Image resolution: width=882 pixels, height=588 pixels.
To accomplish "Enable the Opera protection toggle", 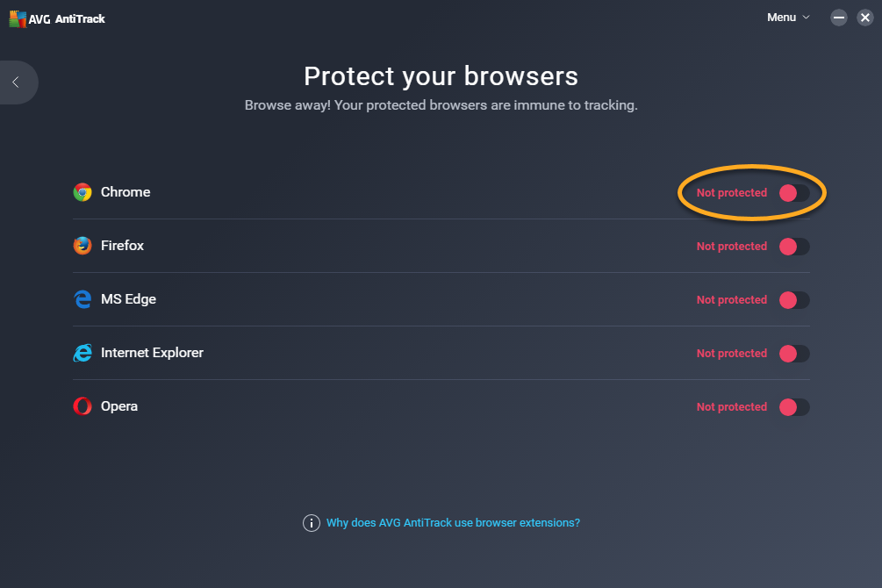I will point(794,407).
